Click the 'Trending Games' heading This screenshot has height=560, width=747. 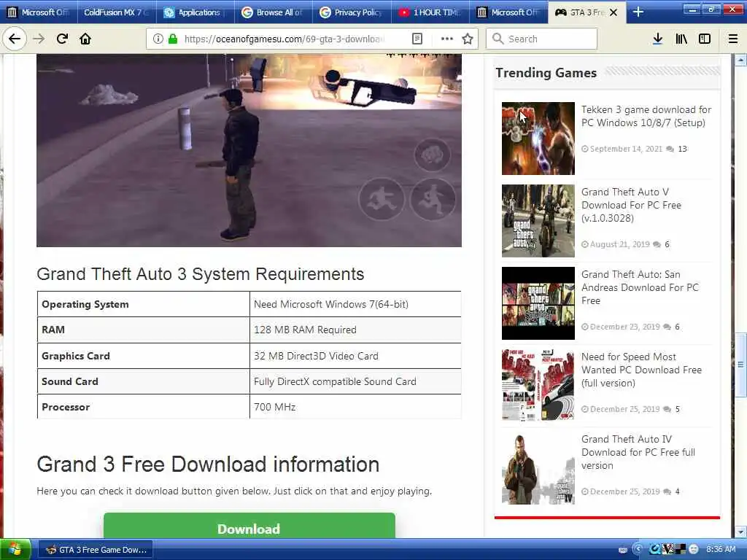(546, 72)
